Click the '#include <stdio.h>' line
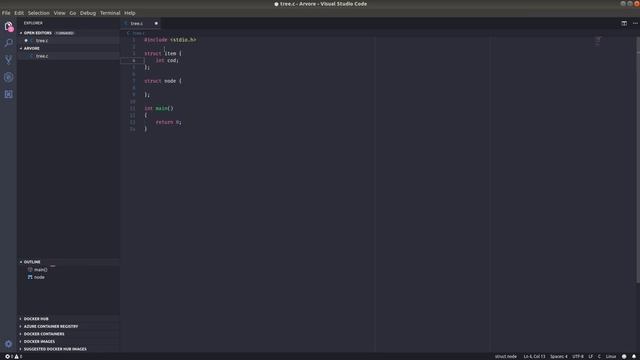640x360 pixels. click(x=170, y=40)
